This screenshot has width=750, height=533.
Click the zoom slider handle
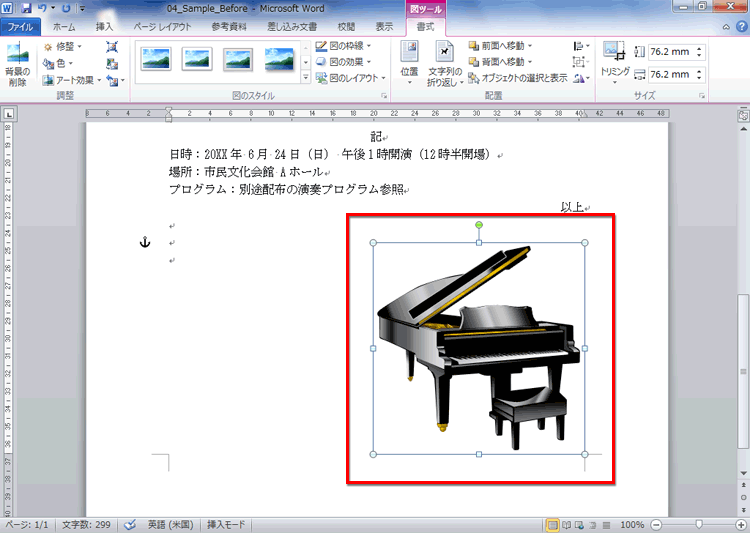click(698, 525)
